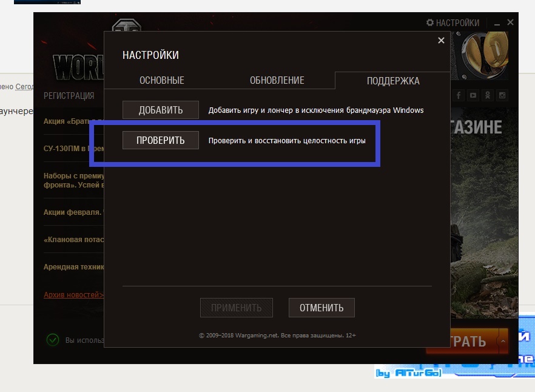535x392 pixels.
Task: Open the РЕГИСТРАЦИЯ link
Action: 69,96
